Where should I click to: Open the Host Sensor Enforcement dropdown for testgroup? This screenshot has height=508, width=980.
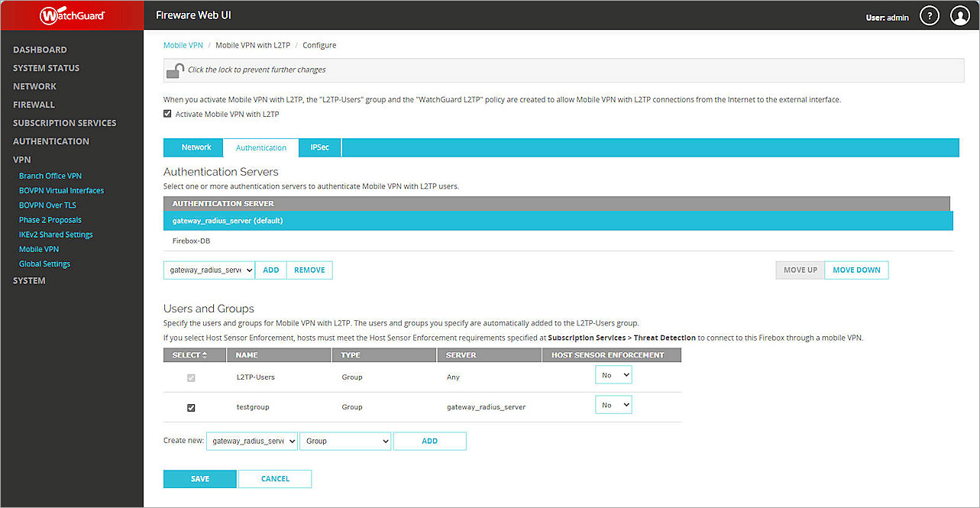click(x=613, y=404)
